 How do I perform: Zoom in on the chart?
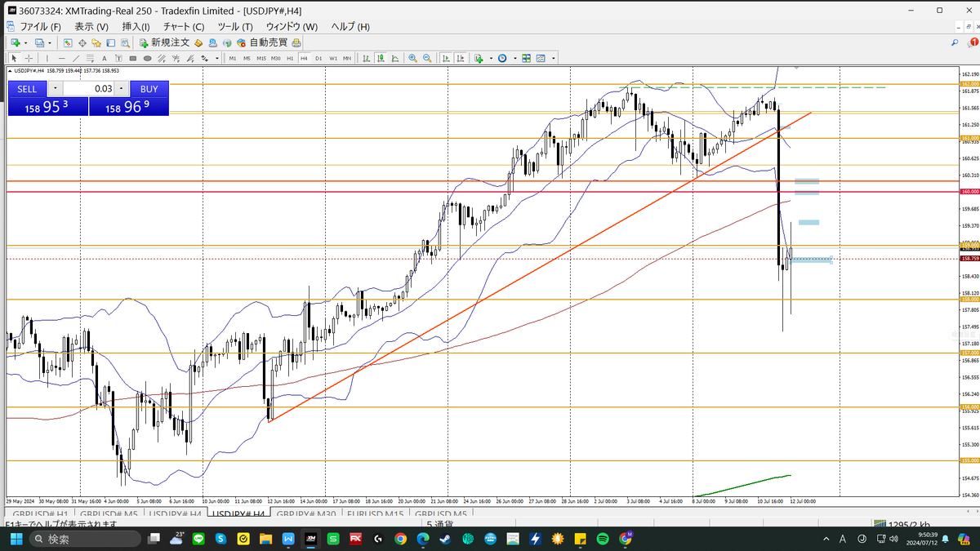tap(412, 58)
